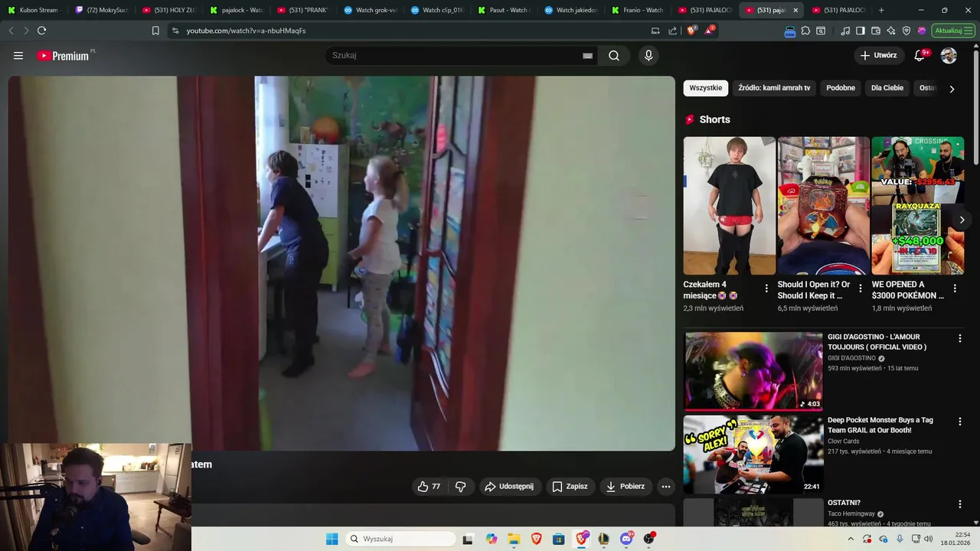The width and height of the screenshot is (980, 551).
Task: Toggle the browser sidebar panel icon
Action: pos(861,31)
